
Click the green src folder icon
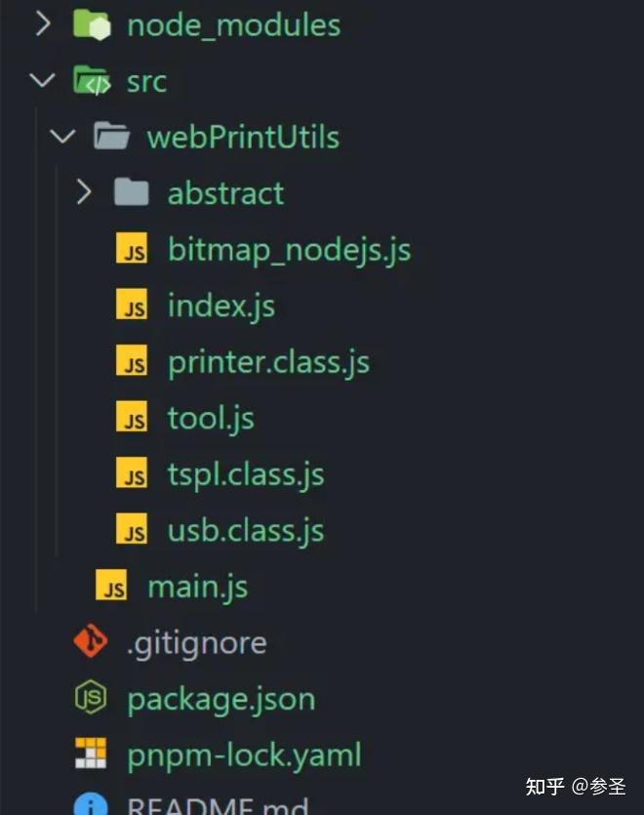94,81
